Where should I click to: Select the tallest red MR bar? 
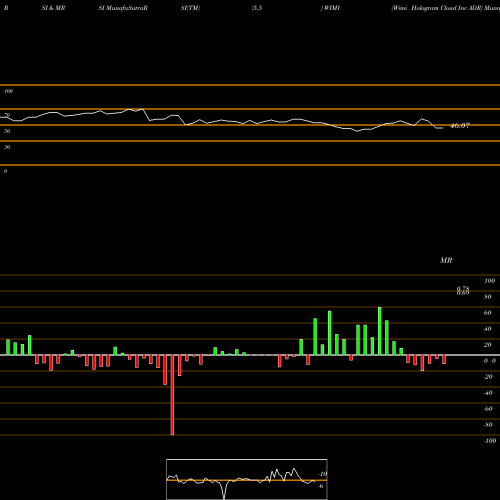coord(172,395)
